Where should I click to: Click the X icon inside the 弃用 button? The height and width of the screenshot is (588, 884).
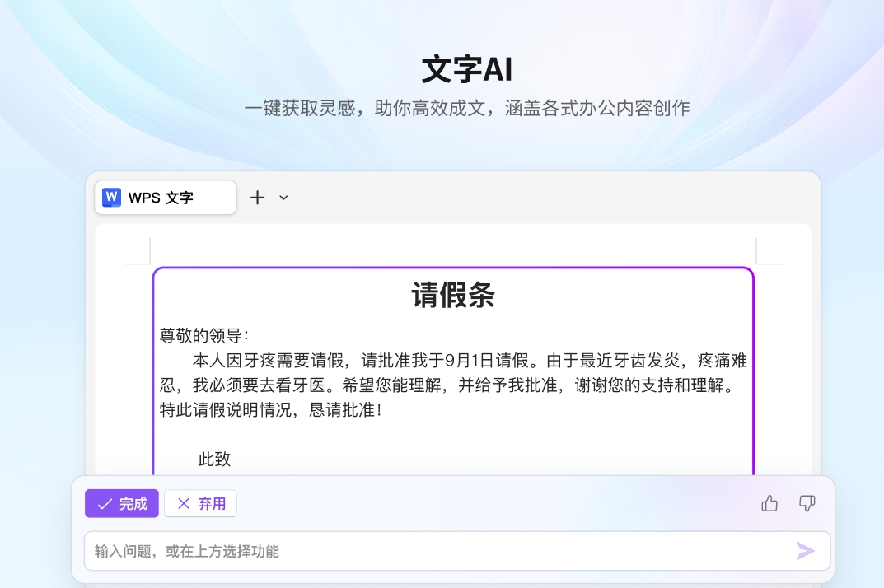click(185, 503)
